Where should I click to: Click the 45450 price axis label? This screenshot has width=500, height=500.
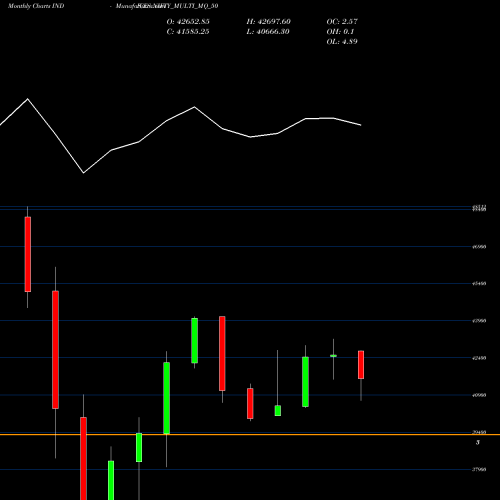479,284
